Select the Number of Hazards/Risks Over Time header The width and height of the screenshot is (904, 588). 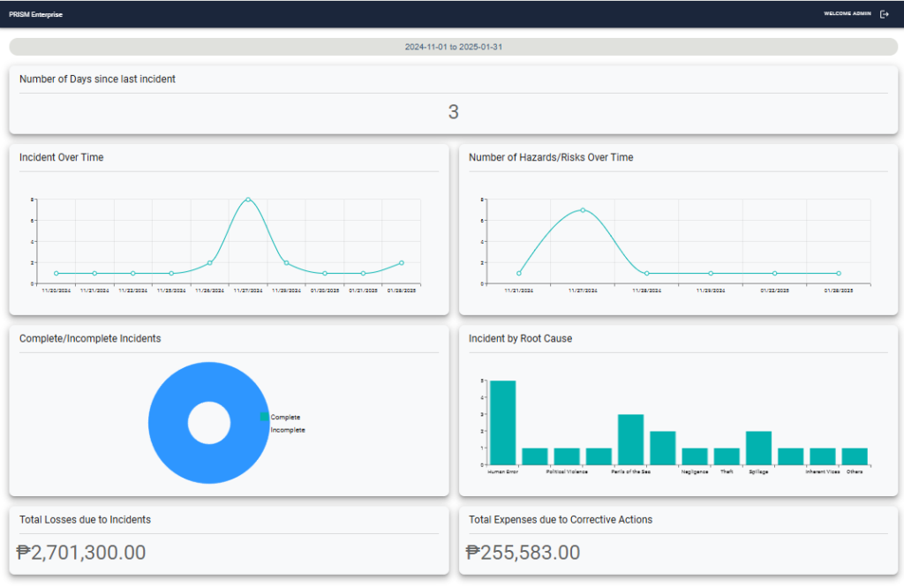coord(550,157)
